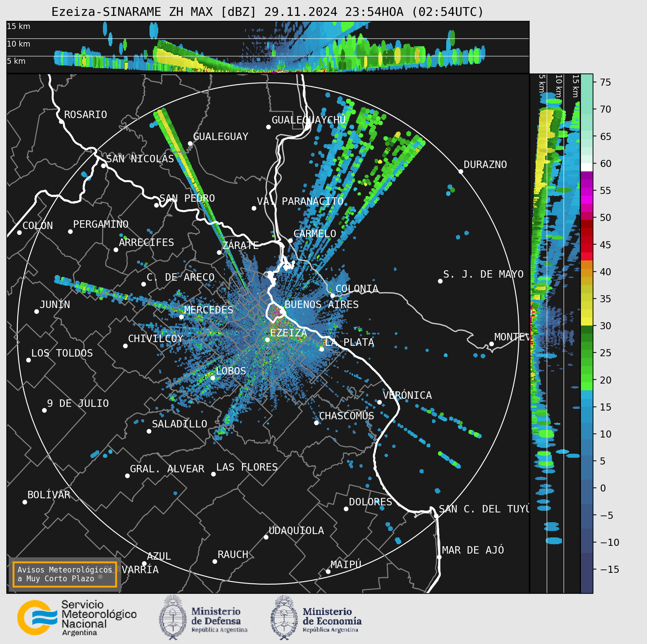This screenshot has width=647, height=644.
Task: Click the GUALEGUAYCHÚ label
Action: click(308, 120)
